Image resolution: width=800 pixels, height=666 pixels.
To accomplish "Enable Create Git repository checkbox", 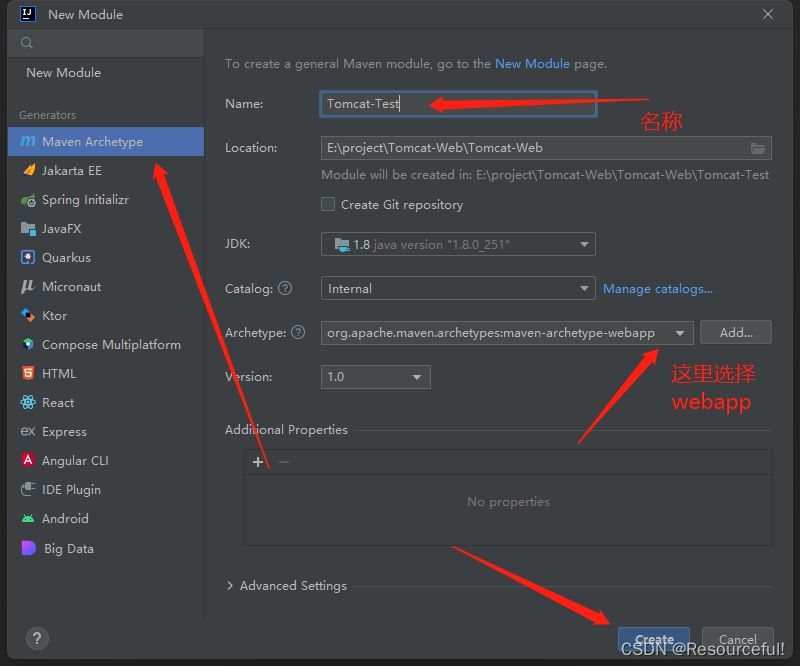I will [x=328, y=204].
